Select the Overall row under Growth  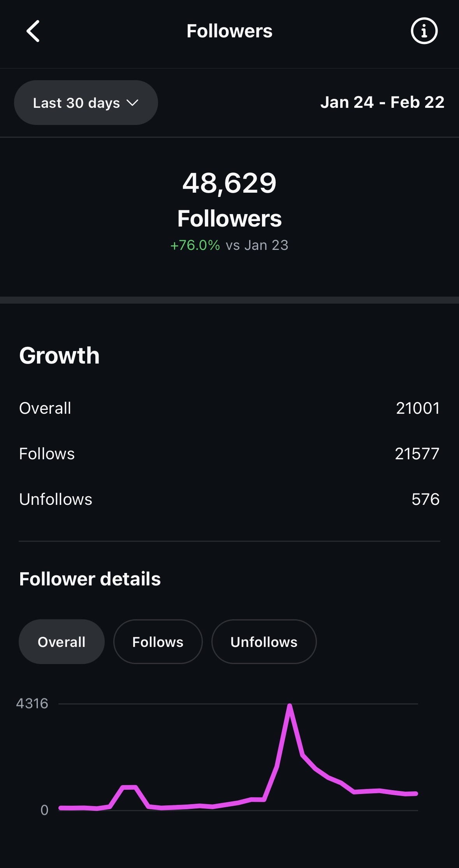(45, 408)
